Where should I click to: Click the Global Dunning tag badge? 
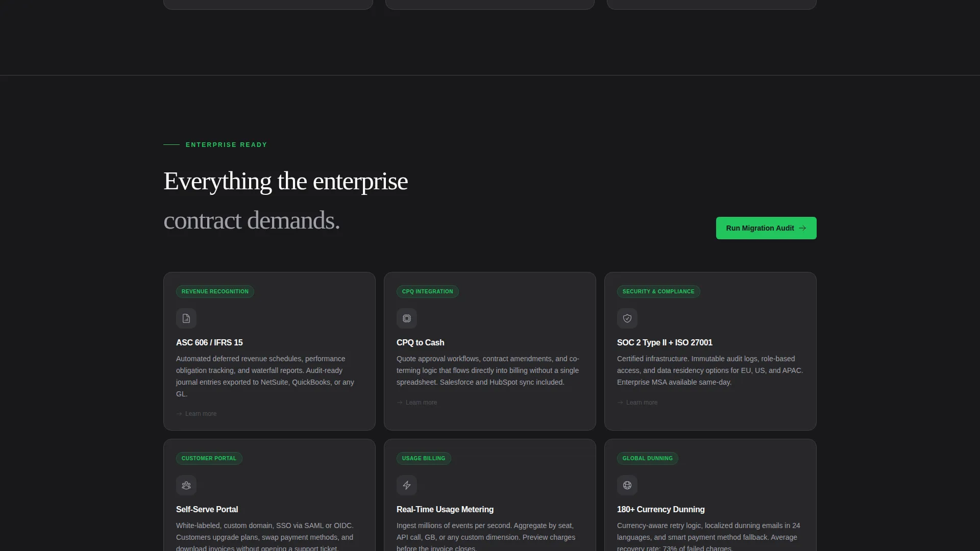click(647, 458)
